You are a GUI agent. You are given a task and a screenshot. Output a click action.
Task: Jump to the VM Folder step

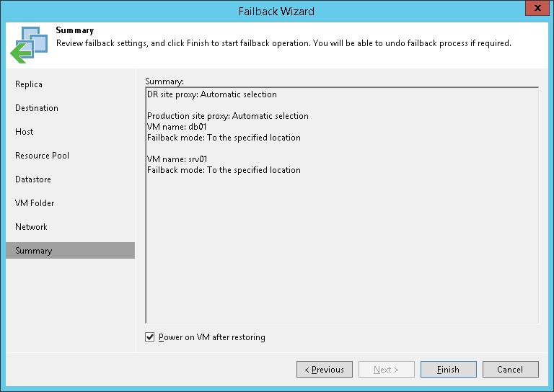tap(35, 203)
